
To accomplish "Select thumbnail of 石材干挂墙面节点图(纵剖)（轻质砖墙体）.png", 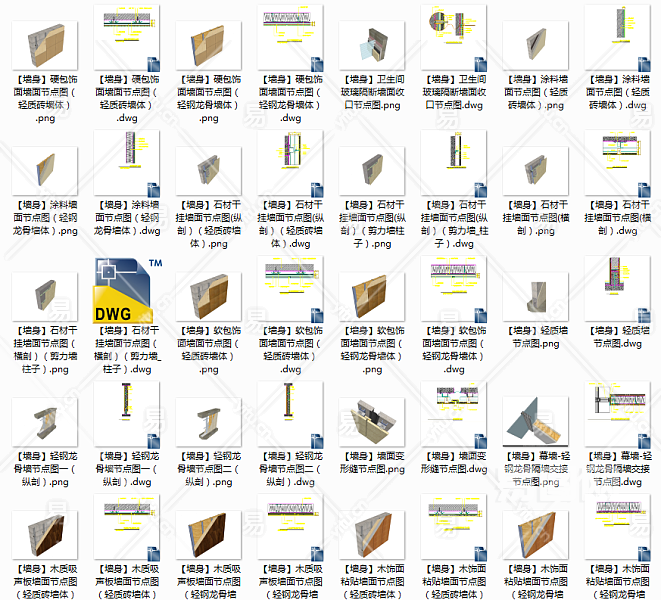I will coord(209,171).
